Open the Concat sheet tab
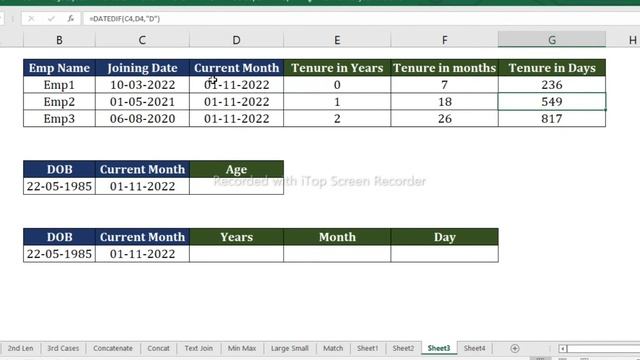 coord(158,348)
